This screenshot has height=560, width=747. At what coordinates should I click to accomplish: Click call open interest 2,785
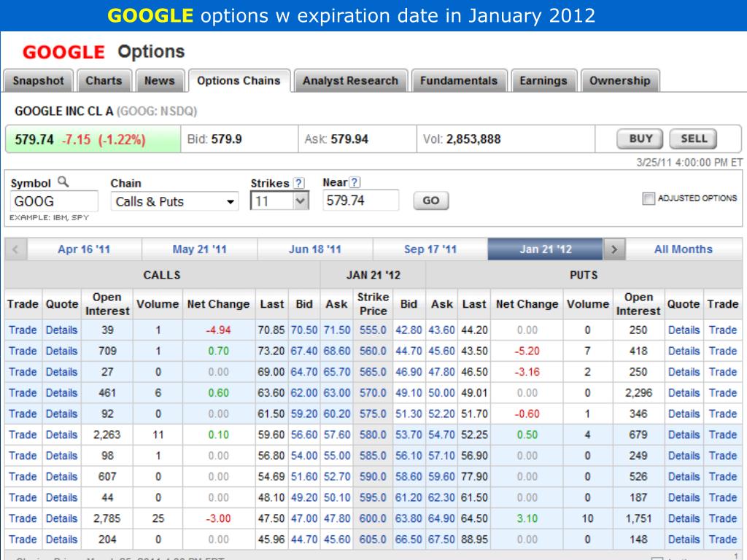(107, 518)
